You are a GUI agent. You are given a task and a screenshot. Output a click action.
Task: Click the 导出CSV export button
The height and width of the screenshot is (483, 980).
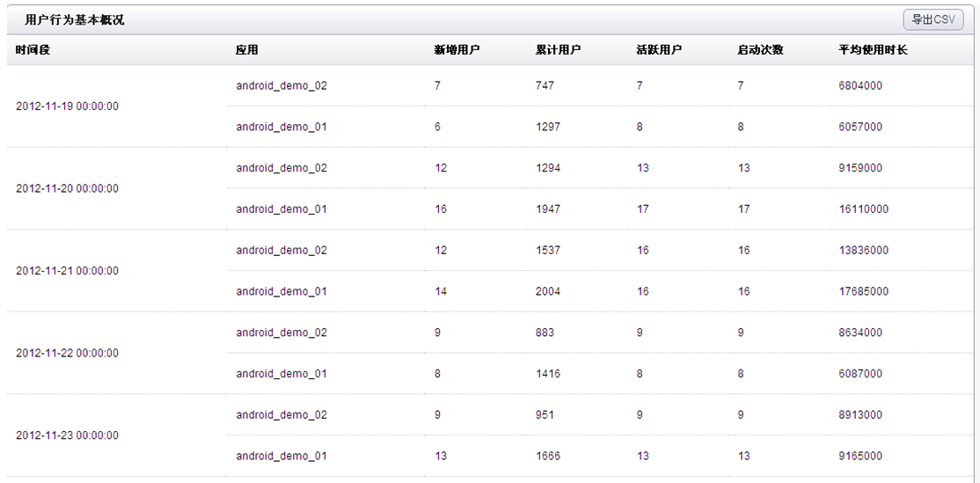coord(933,19)
